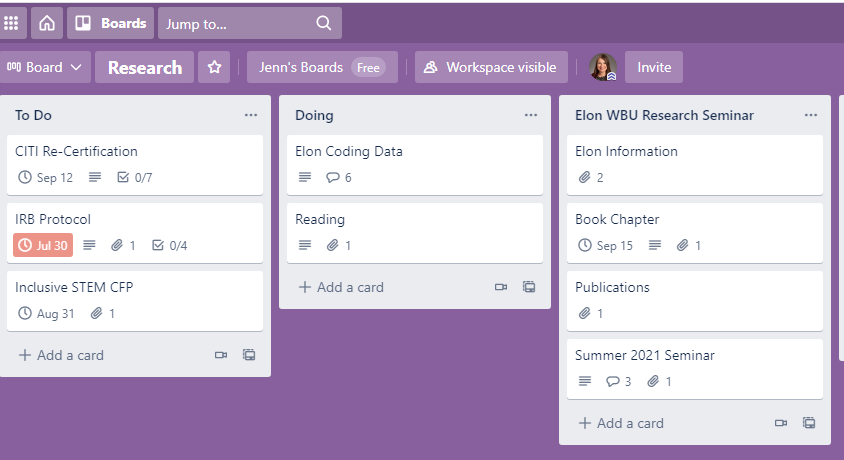Image resolution: width=844 pixels, height=460 pixels.
Task: Create from template in Elon WBU list
Action: coord(809,423)
